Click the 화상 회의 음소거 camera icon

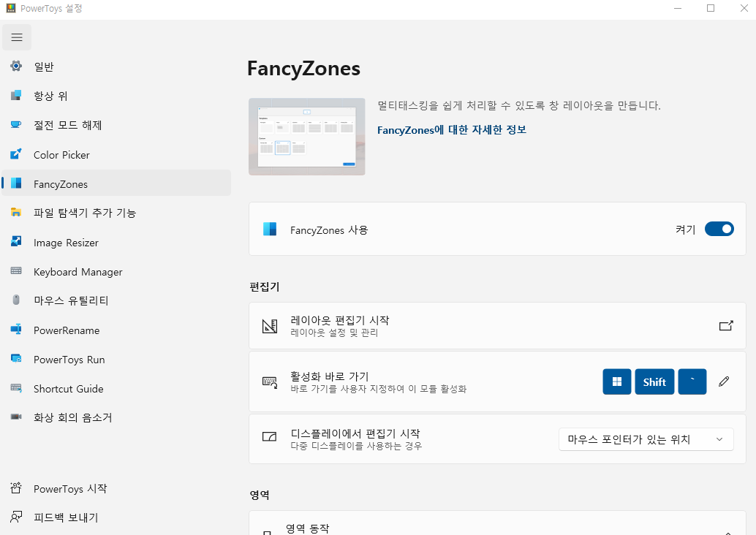[x=16, y=417]
